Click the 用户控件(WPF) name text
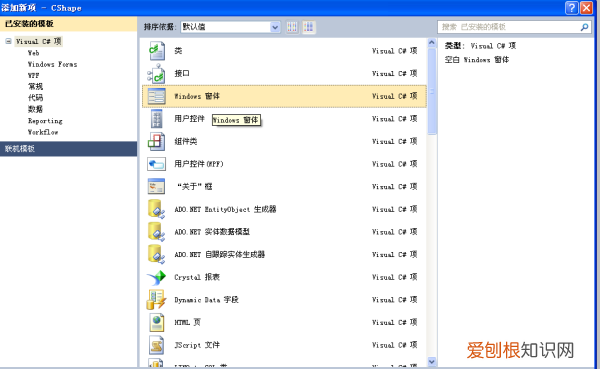This screenshot has width=600, height=369. pyautogui.click(x=199, y=164)
